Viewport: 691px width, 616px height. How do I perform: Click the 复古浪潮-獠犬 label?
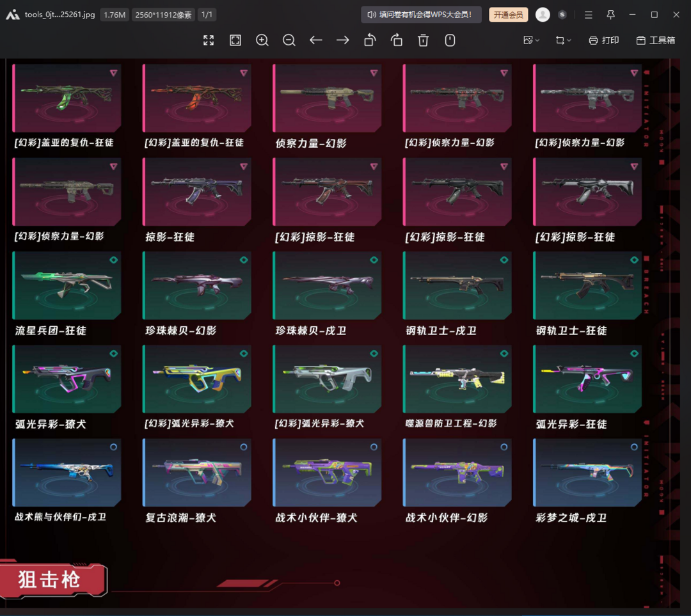click(180, 517)
